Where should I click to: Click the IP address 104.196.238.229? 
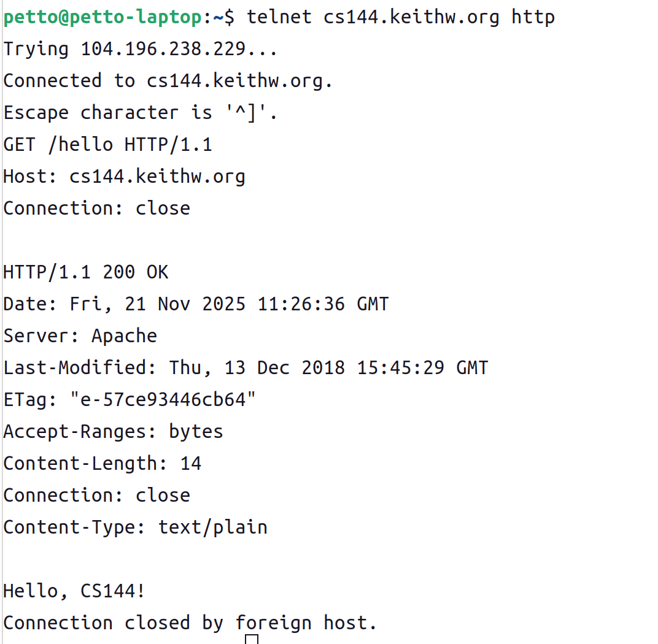(164, 48)
